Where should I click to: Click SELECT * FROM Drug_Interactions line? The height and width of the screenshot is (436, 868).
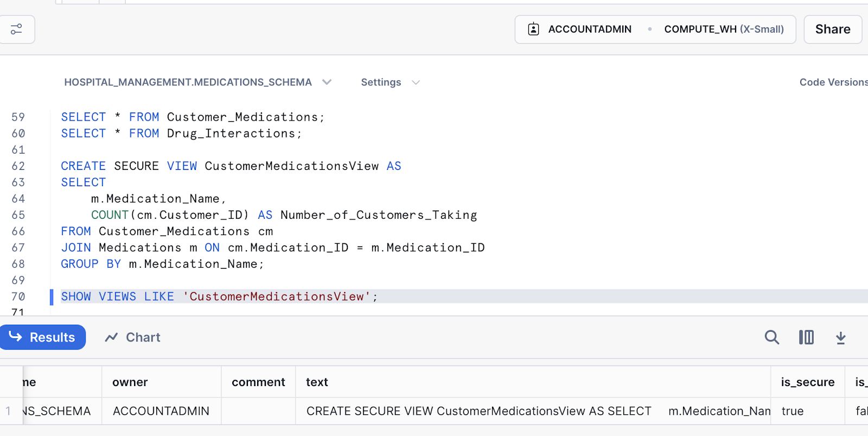pos(181,134)
